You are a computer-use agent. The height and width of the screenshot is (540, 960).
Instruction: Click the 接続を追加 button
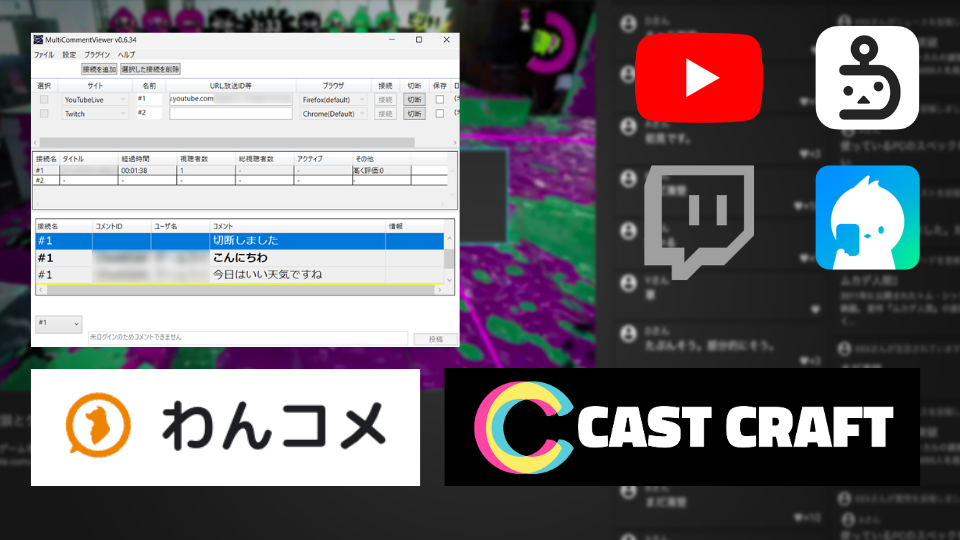coord(99,69)
